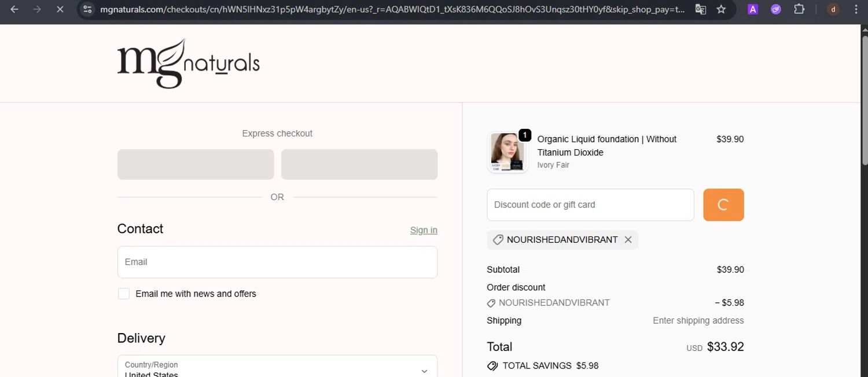
Task: Click the product title Organic Liquid foundation
Action: 607,146
